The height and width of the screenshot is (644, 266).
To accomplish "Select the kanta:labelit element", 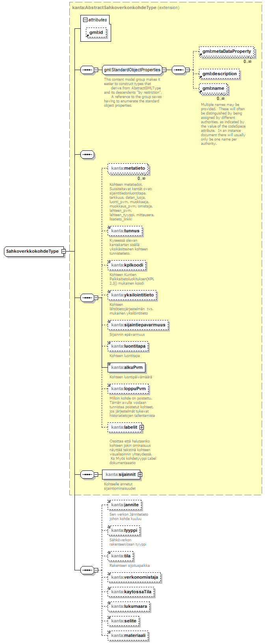I will pos(125,427).
